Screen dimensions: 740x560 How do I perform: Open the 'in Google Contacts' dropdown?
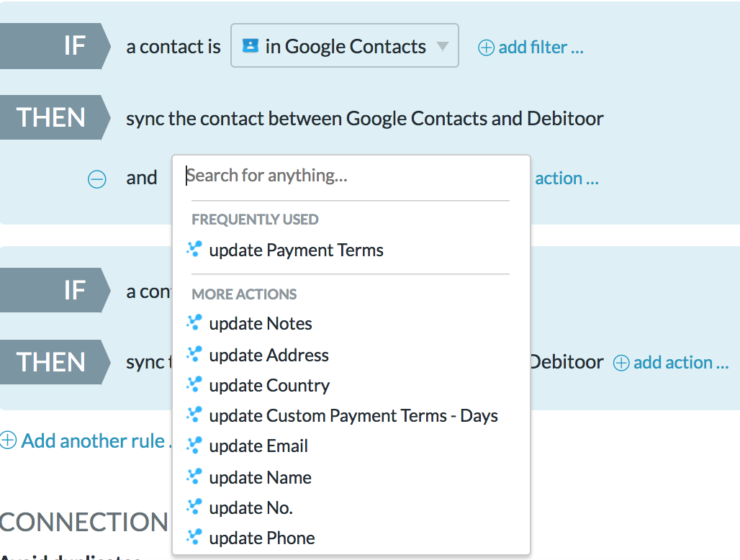[x=345, y=46]
